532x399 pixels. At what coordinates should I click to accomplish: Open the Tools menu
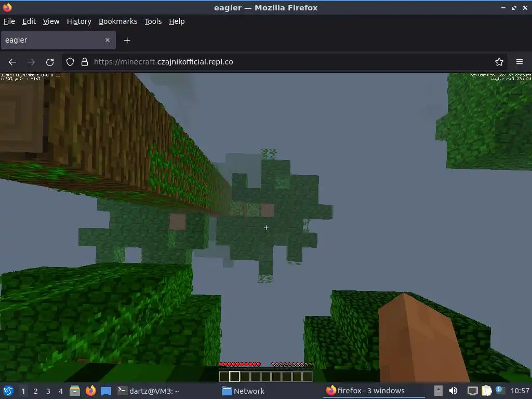[x=153, y=21]
